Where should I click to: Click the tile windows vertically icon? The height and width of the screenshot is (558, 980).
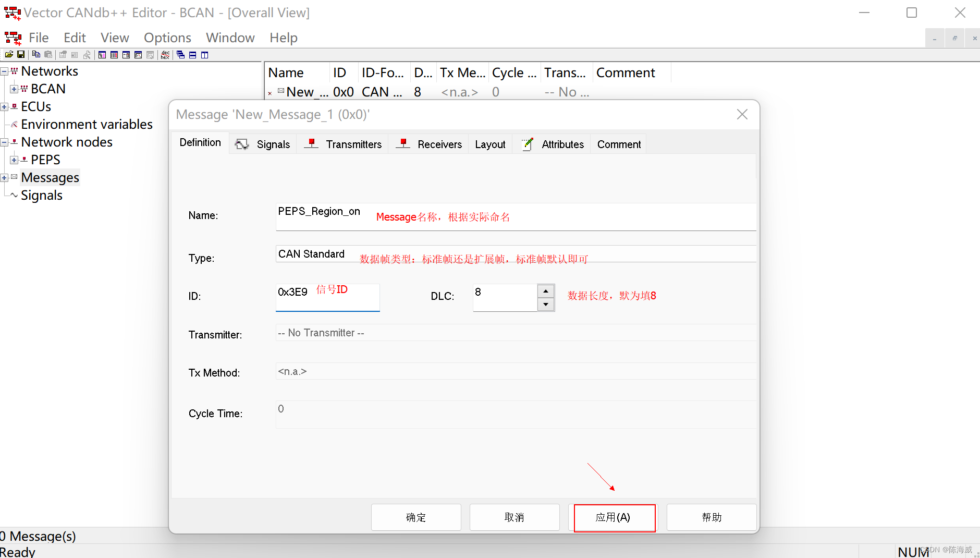pos(204,54)
